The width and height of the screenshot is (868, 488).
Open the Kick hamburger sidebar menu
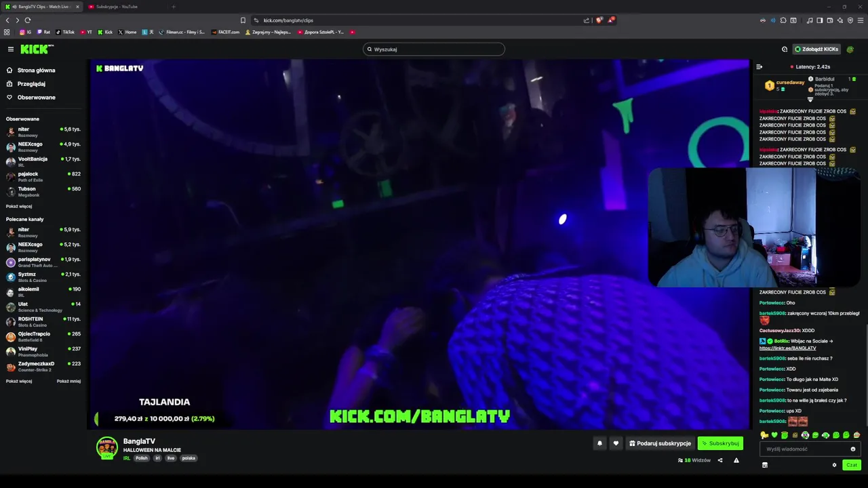click(x=11, y=49)
